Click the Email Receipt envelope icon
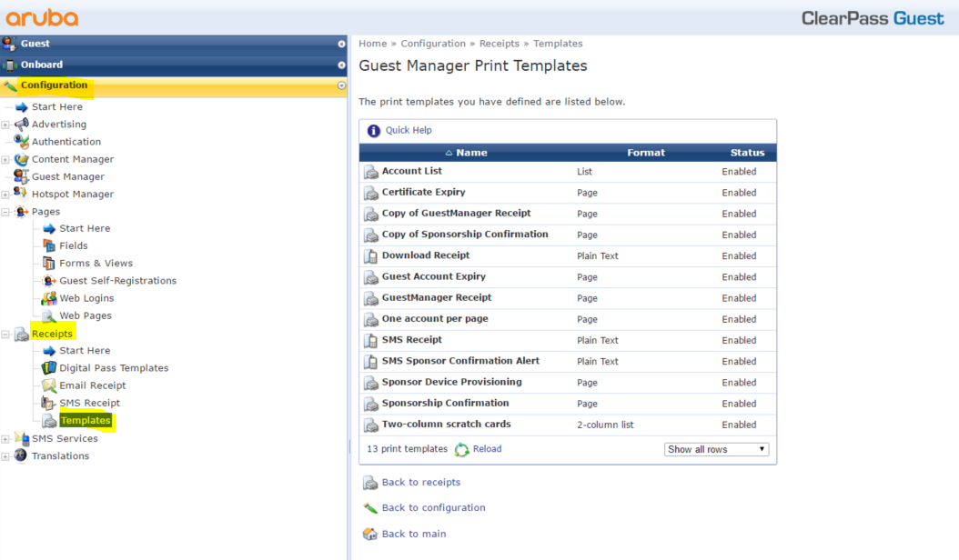959x560 pixels. [x=49, y=385]
